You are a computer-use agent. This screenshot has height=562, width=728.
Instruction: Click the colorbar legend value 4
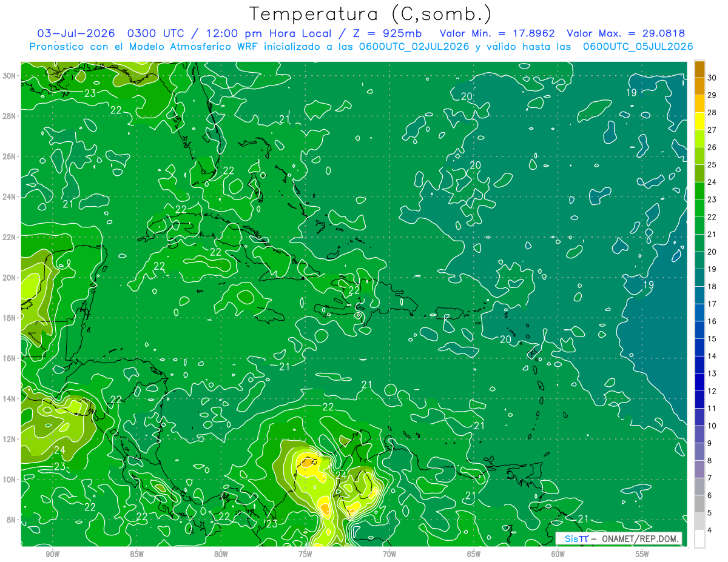[x=710, y=530]
